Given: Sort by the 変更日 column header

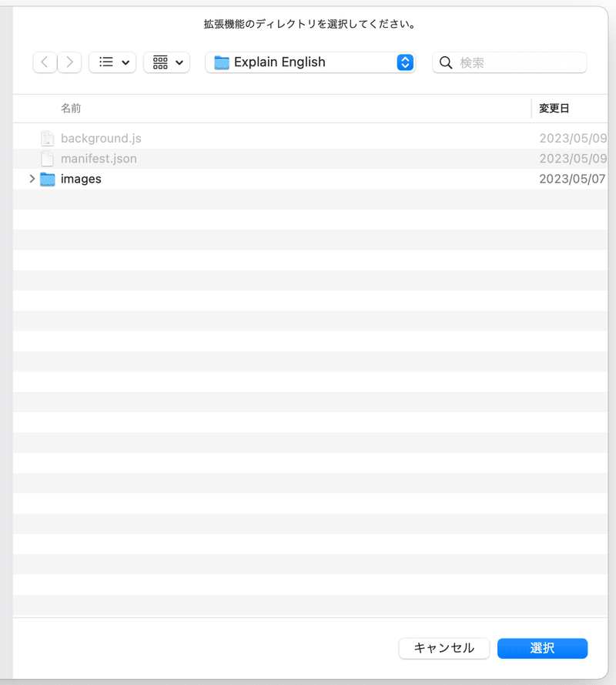Looking at the screenshot, I should [x=554, y=109].
